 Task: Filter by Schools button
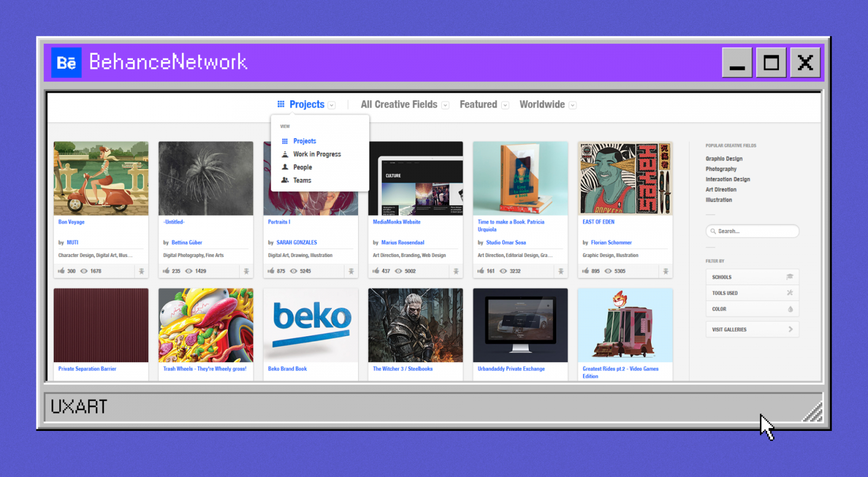coord(752,277)
